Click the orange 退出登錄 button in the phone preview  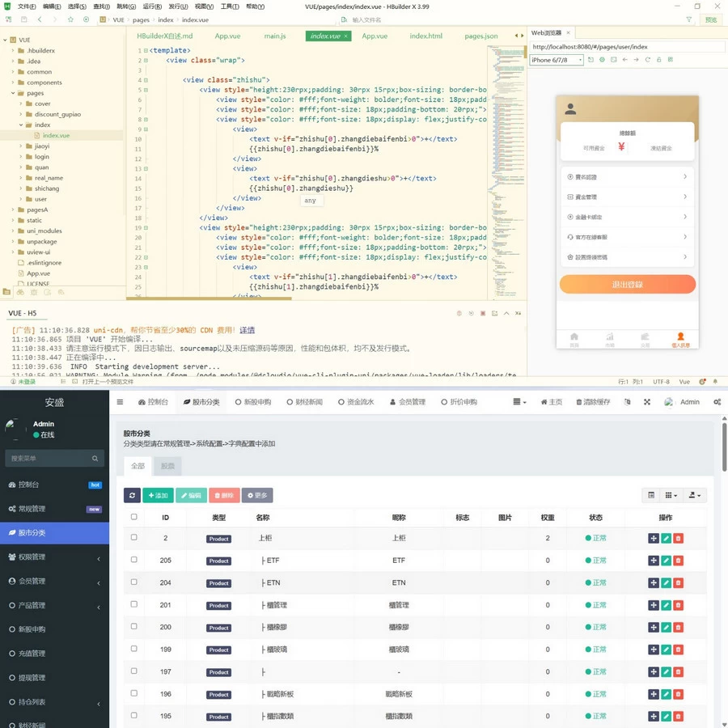pyautogui.click(x=627, y=284)
